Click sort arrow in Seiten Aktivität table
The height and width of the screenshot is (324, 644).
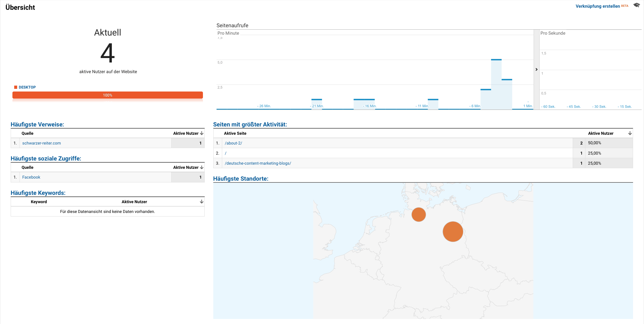[630, 133]
